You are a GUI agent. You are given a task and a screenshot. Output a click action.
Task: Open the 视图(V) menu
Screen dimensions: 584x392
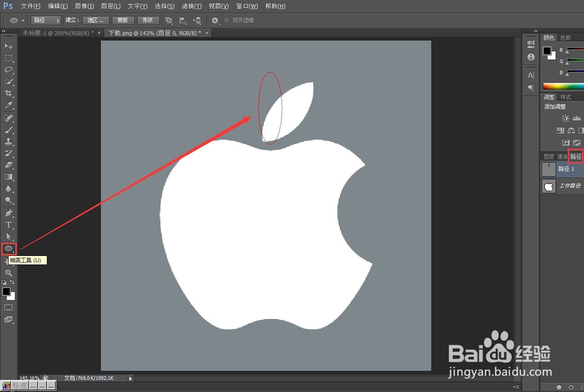pyautogui.click(x=218, y=6)
